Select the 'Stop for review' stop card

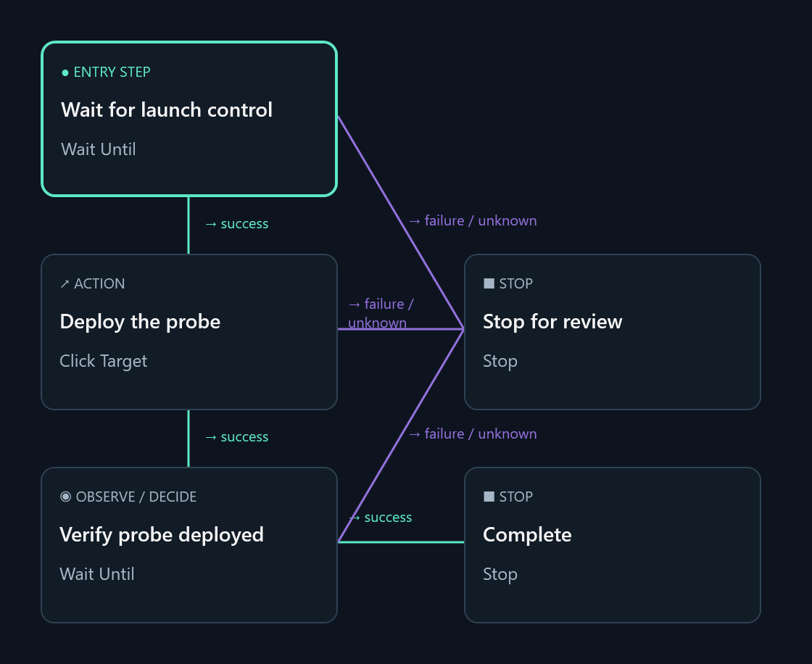613,332
